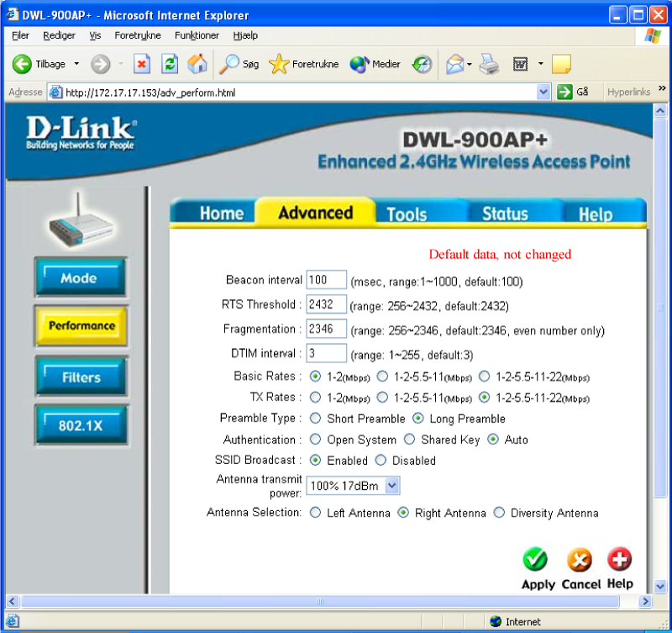Click the page icon in the address bar

coord(55,92)
